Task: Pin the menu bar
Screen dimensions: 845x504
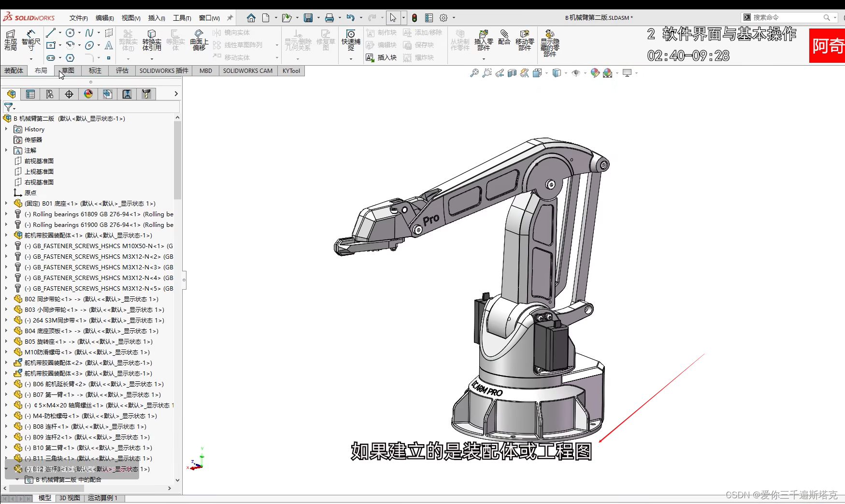Action: pyautogui.click(x=230, y=18)
